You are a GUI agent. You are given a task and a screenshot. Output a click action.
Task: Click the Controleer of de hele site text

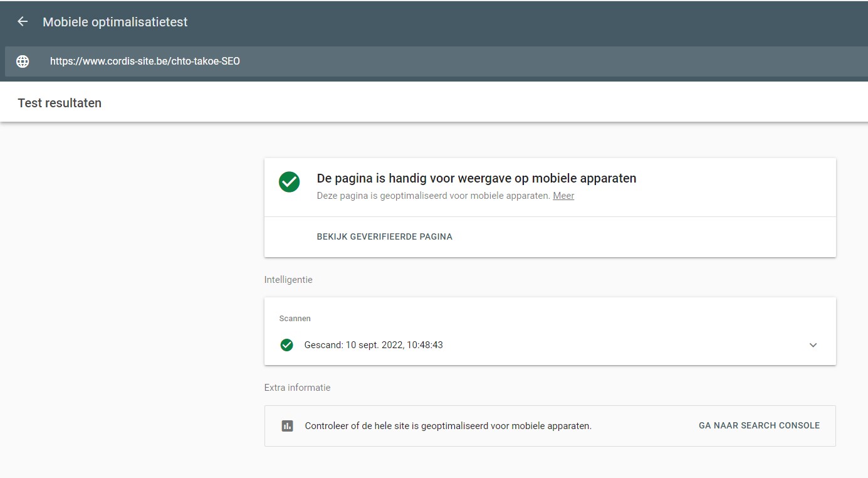[x=448, y=426]
